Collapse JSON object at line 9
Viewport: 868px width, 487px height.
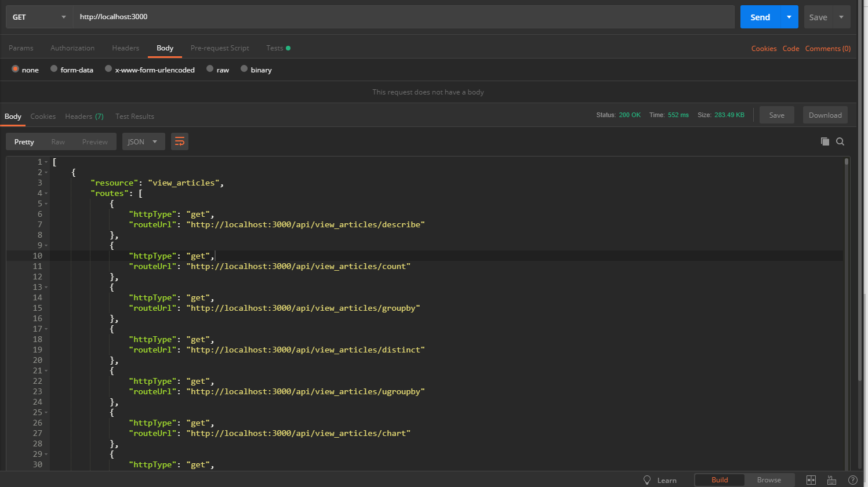click(x=46, y=246)
